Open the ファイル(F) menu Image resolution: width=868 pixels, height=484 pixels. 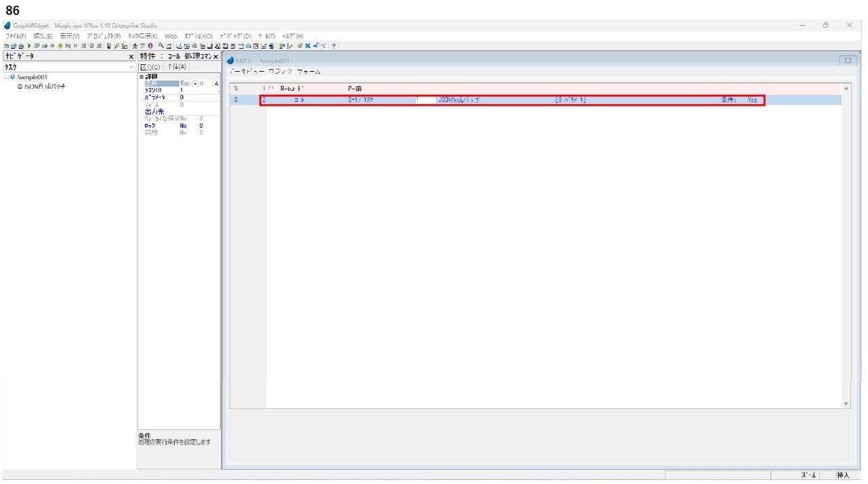16,36
